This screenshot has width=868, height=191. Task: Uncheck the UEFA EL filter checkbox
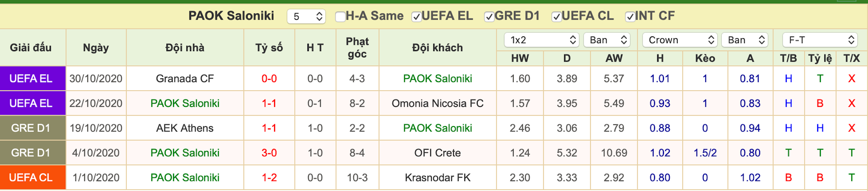(x=416, y=16)
